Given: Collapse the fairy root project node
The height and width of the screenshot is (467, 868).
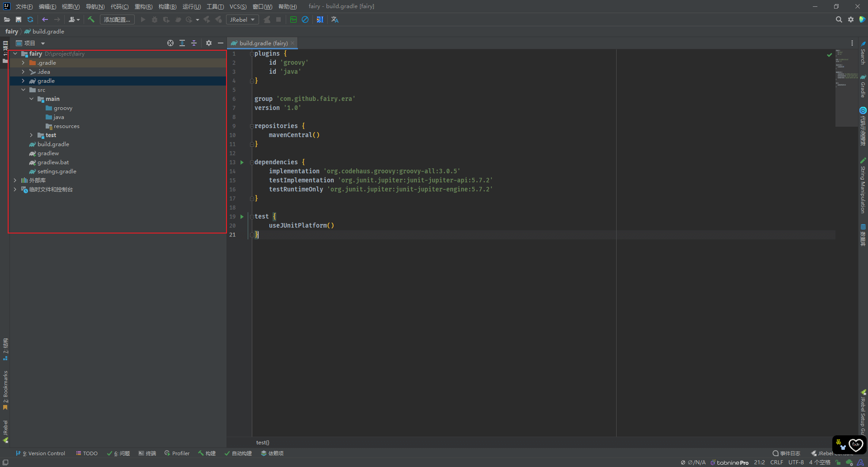Looking at the screenshot, I should pyautogui.click(x=15, y=53).
